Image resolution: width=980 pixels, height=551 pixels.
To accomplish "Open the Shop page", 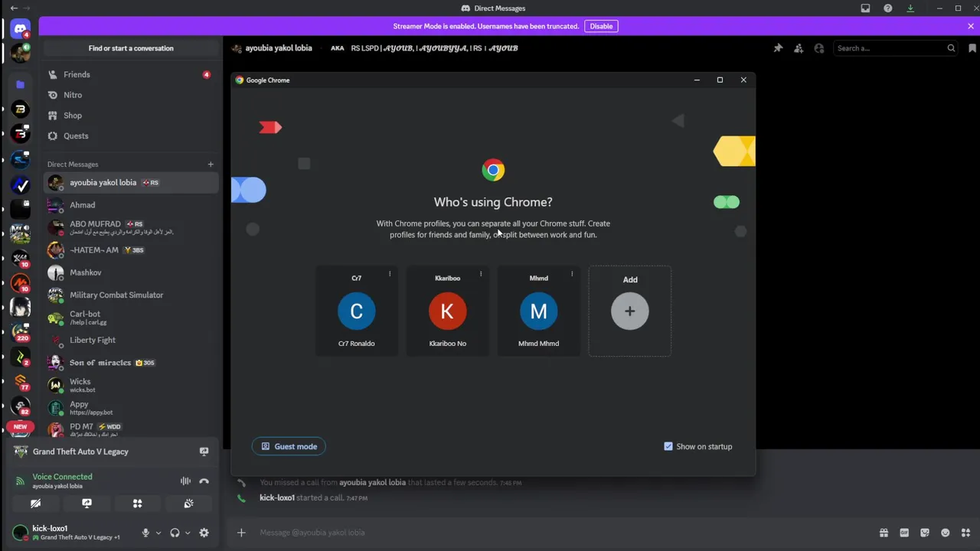I will click(131, 116).
